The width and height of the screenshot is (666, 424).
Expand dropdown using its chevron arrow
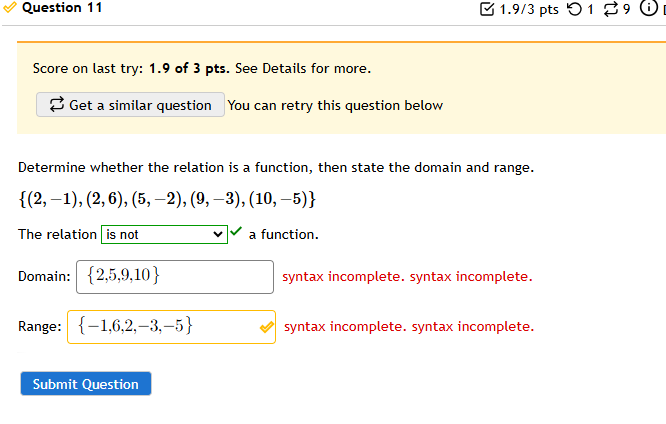(218, 235)
